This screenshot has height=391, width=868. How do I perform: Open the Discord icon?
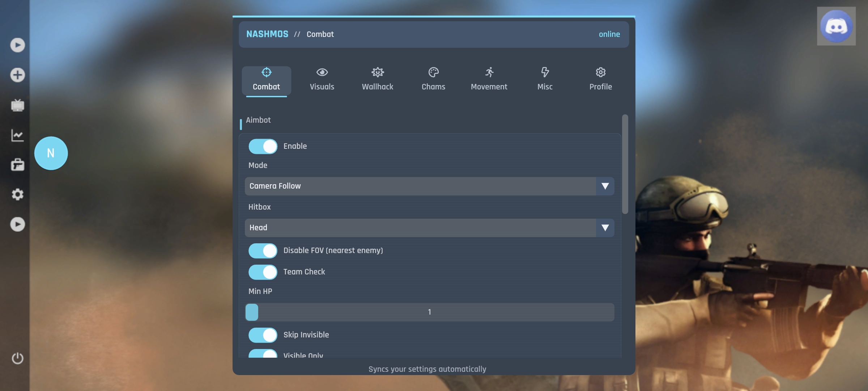836,26
